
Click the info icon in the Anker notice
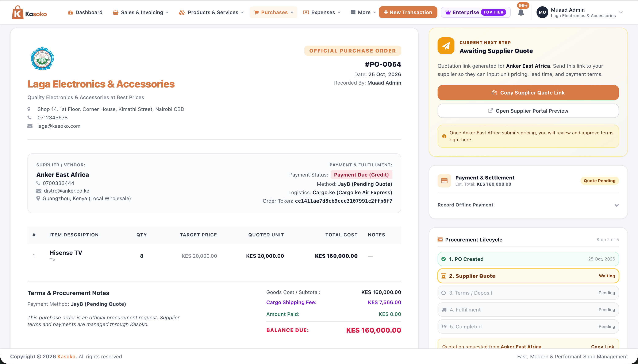coord(444,136)
